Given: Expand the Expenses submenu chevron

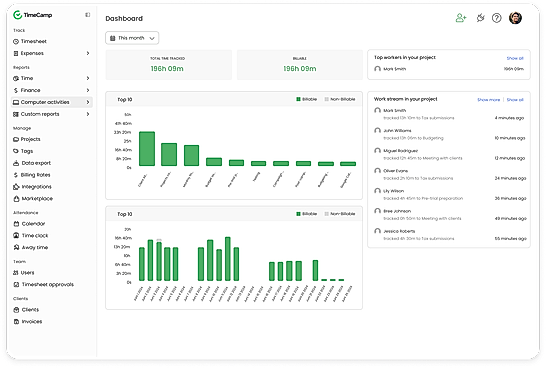Looking at the screenshot, I should [88, 53].
